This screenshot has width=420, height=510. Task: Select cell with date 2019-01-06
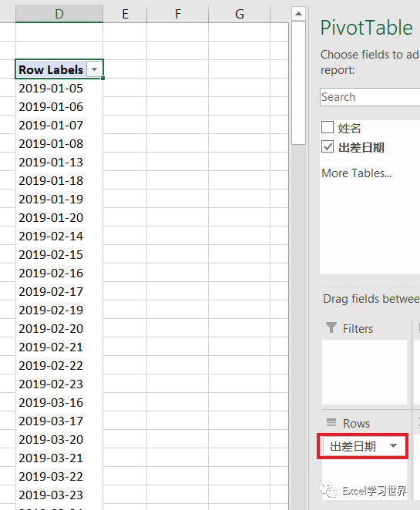point(59,106)
